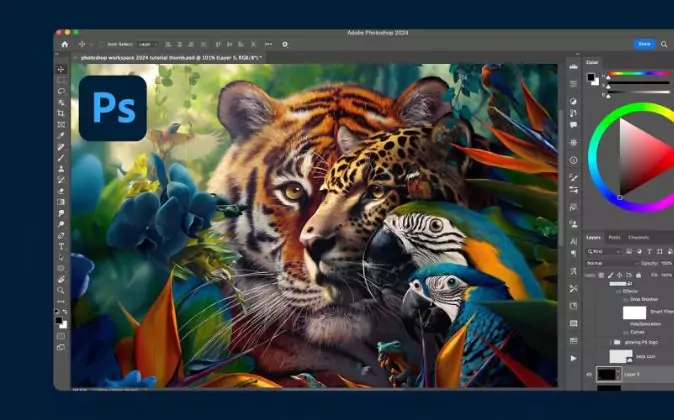Select the Eyedropper tool
The height and width of the screenshot is (420, 674).
tap(61, 135)
